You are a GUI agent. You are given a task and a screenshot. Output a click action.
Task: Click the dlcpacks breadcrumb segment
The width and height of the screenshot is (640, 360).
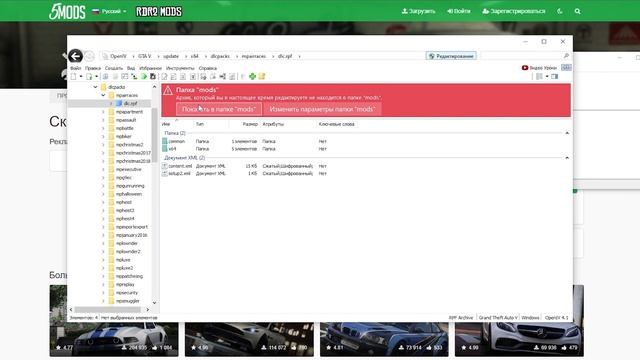pyautogui.click(x=220, y=56)
